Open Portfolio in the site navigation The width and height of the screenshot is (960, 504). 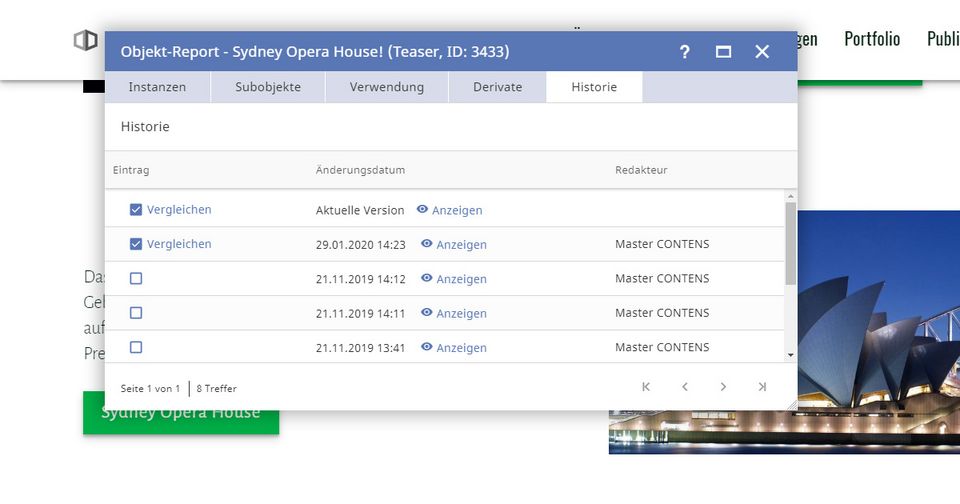point(871,39)
